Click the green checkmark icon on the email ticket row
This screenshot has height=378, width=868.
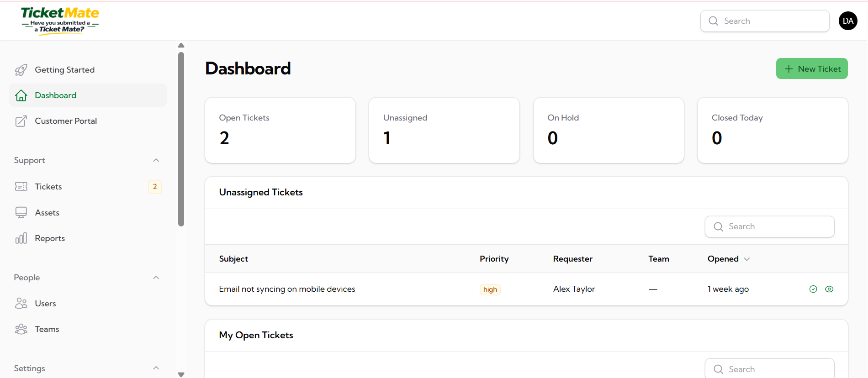pos(813,289)
